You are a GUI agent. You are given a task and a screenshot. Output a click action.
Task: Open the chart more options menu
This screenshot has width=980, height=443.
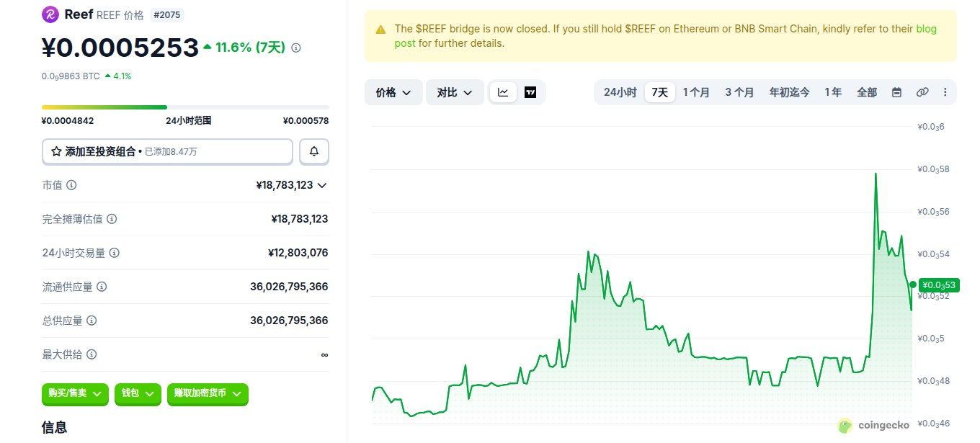(x=945, y=92)
